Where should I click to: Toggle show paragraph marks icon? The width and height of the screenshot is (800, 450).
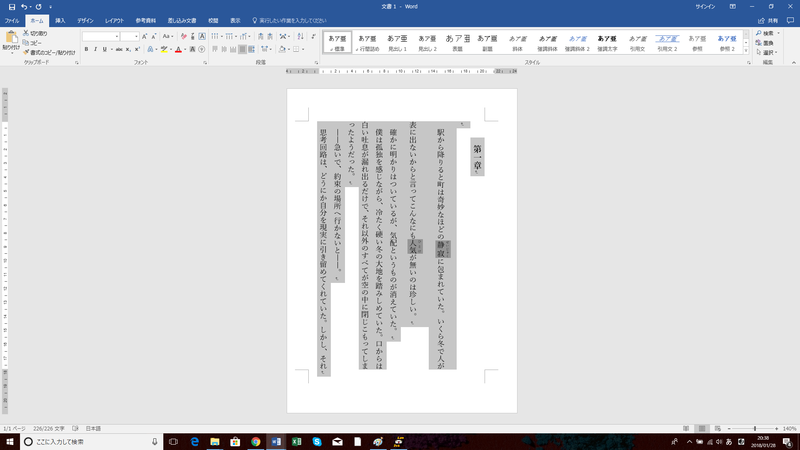pos(313,36)
